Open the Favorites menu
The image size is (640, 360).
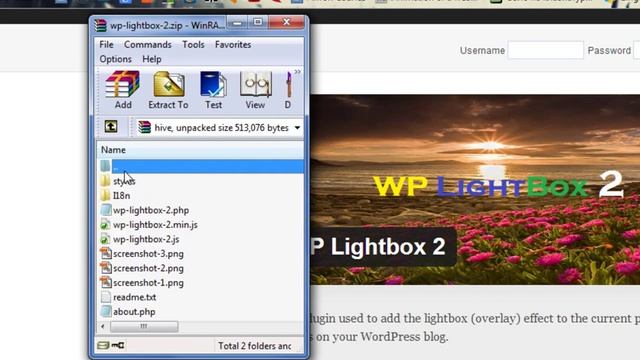[233, 44]
